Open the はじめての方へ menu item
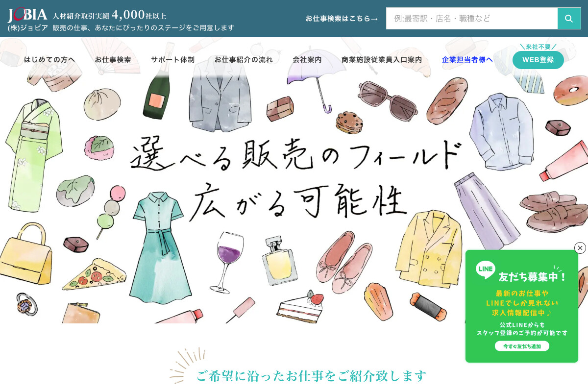This screenshot has width=588, height=392. click(49, 60)
